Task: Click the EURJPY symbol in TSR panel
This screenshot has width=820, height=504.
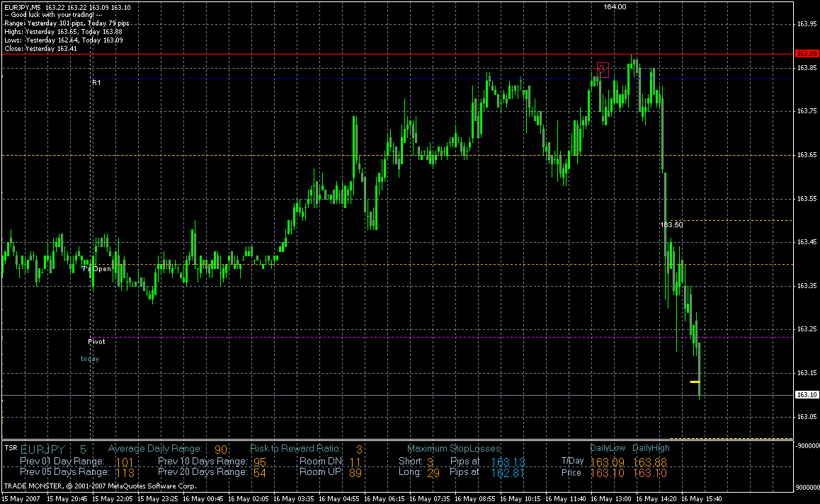Action: pos(43,449)
